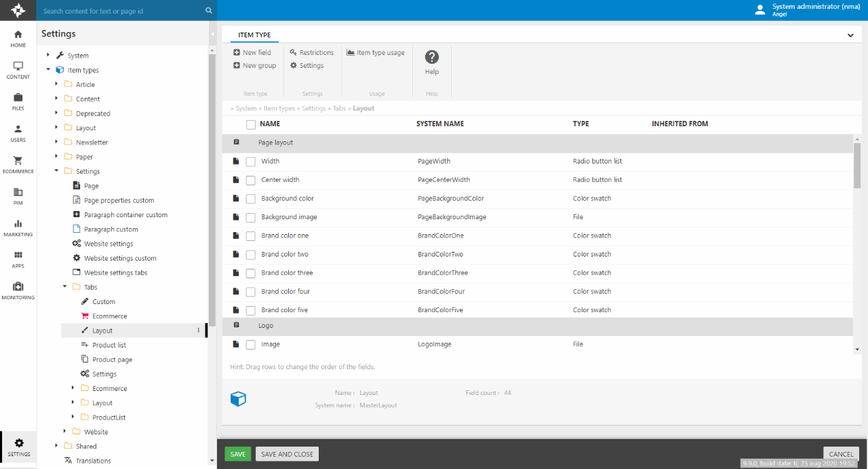Open the Ecommerce section in sidebar

tap(18, 164)
